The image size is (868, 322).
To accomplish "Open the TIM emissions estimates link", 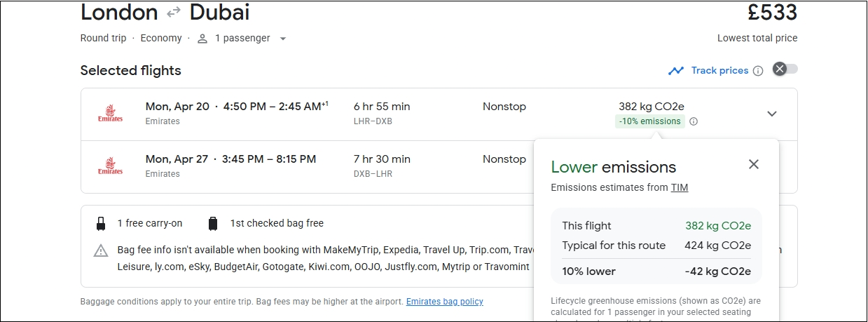I will tap(680, 187).
